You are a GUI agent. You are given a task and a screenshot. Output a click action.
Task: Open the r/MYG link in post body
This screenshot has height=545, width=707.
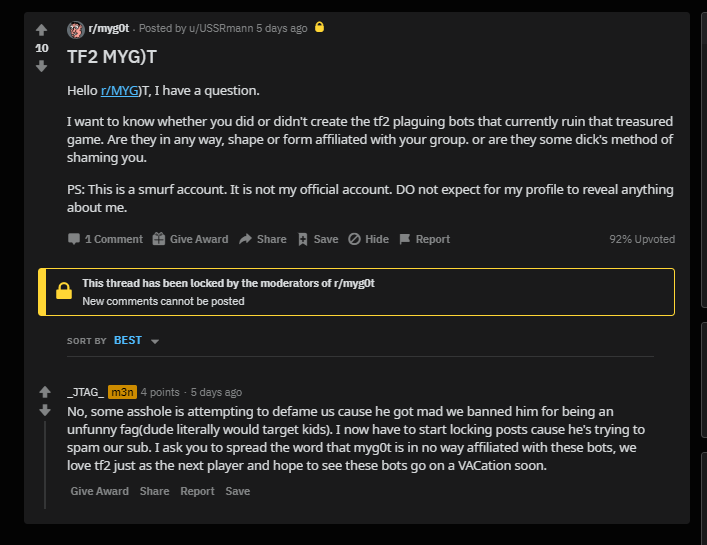(x=119, y=90)
